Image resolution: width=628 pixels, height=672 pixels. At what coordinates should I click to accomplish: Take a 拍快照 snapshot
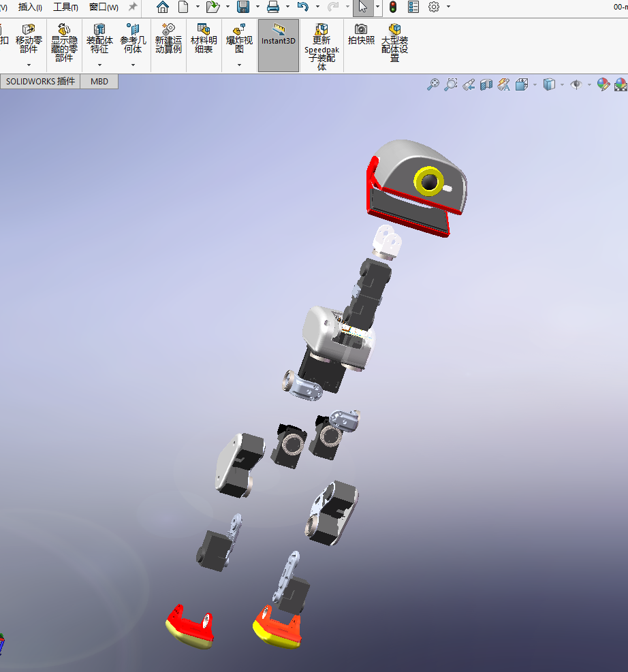tap(361, 34)
